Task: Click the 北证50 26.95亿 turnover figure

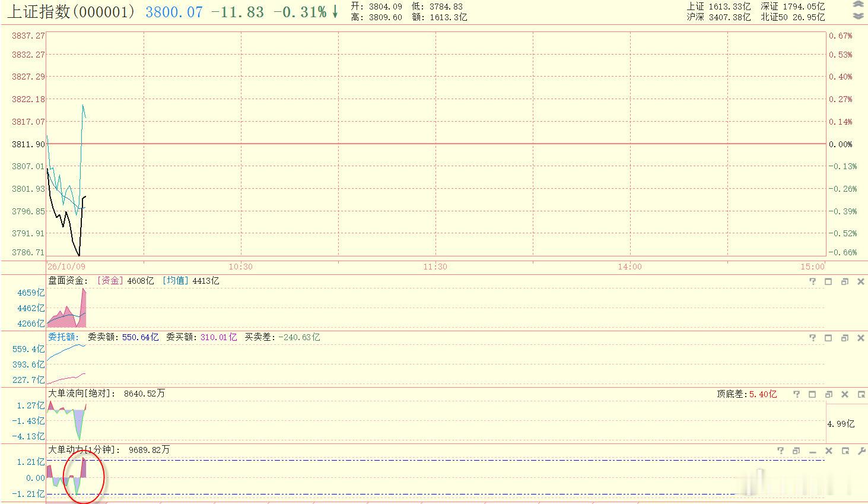Action: point(793,17)
